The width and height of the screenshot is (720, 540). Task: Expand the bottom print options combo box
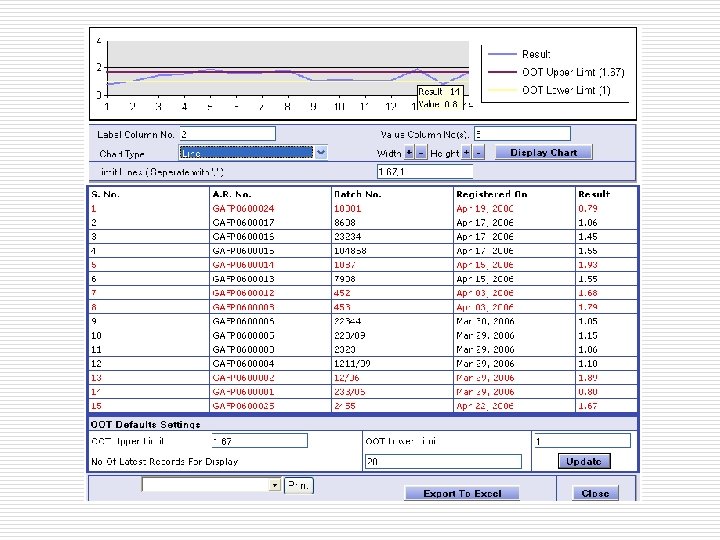275,485
